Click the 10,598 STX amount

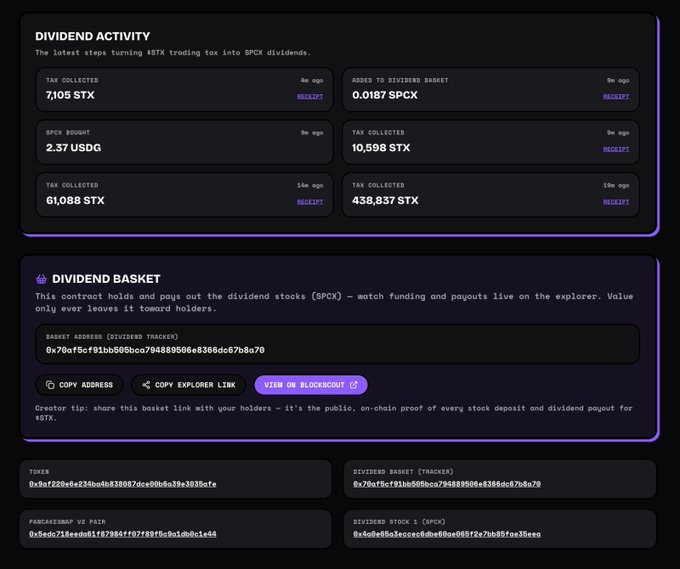point(381,147)
